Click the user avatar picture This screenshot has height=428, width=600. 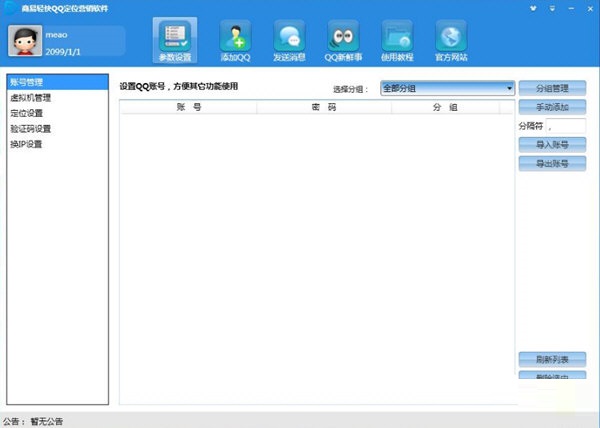tap(25, 41)
